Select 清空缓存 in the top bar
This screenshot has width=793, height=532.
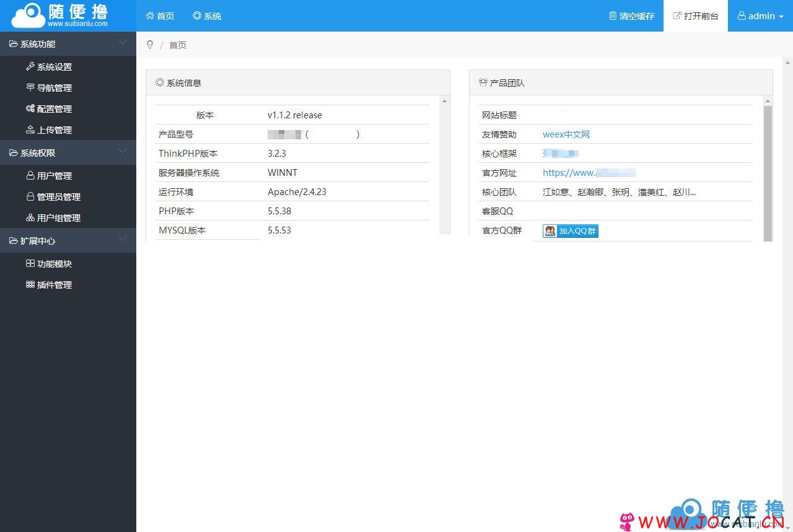click(631, 15)
